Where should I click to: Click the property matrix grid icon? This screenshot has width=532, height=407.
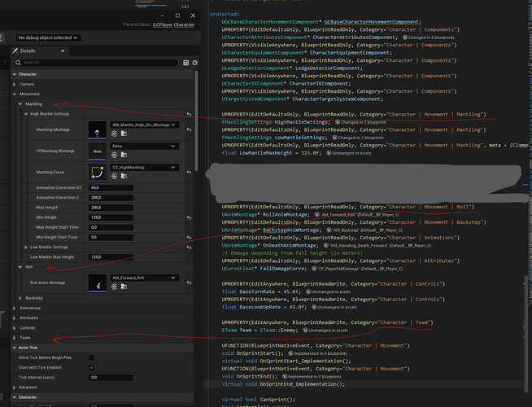[186, 62]
